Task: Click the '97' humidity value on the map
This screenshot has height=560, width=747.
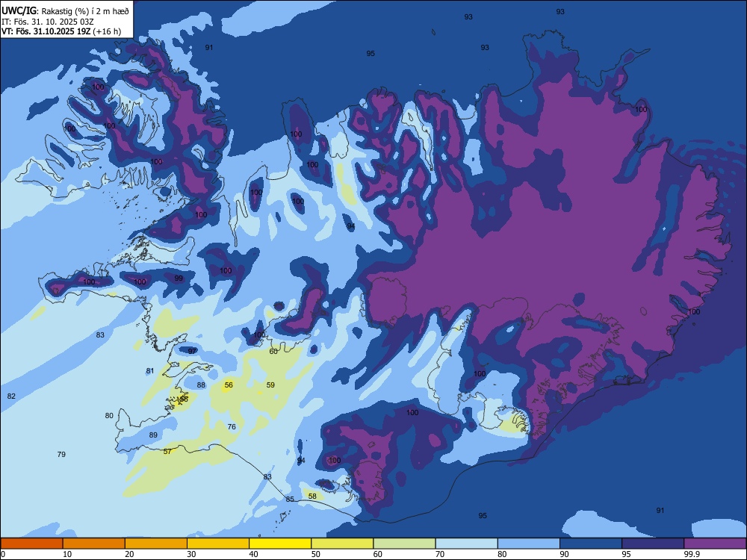Action: coord(192,351)
